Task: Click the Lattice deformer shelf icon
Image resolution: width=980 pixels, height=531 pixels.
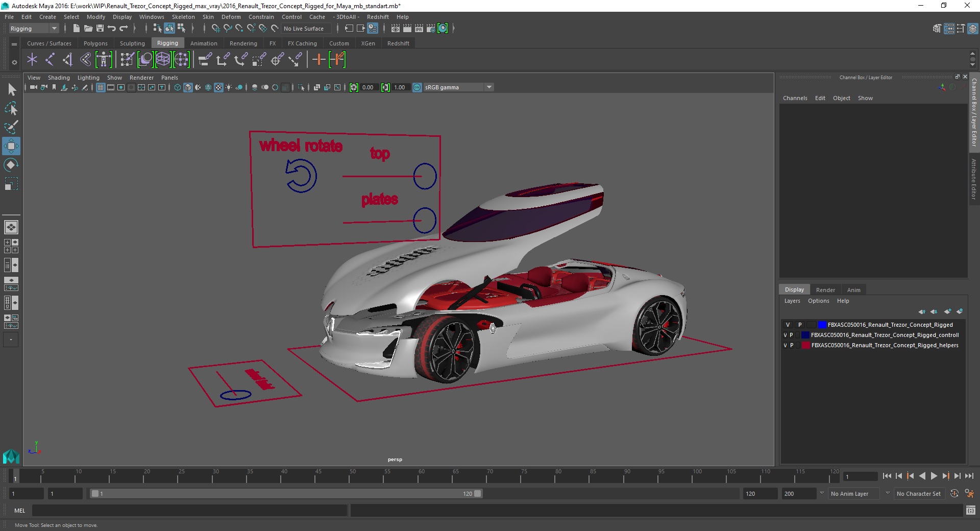Action: 163,60
